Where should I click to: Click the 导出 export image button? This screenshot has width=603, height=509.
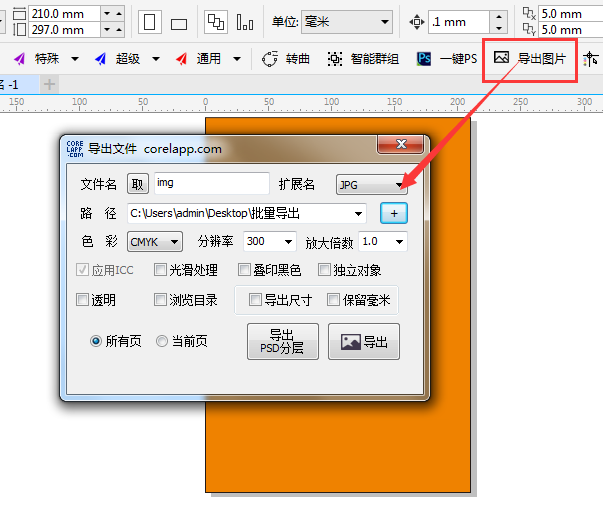coord(364,342)
